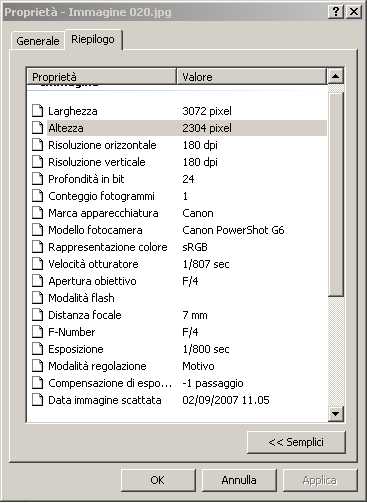Click the icon beside Conteggio fotogrammi
Image resolution: width=367 pixels, height=503 pixels.
pyautogui.click(x=38, y=196)
